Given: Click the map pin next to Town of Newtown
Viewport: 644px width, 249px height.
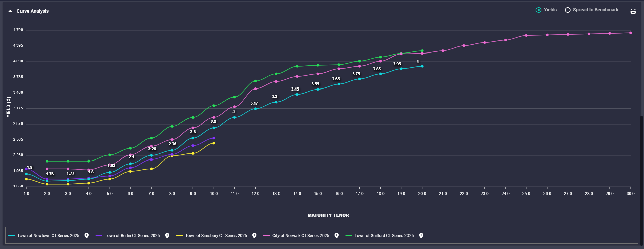Looking at the screenshot, I should point(87,236).
